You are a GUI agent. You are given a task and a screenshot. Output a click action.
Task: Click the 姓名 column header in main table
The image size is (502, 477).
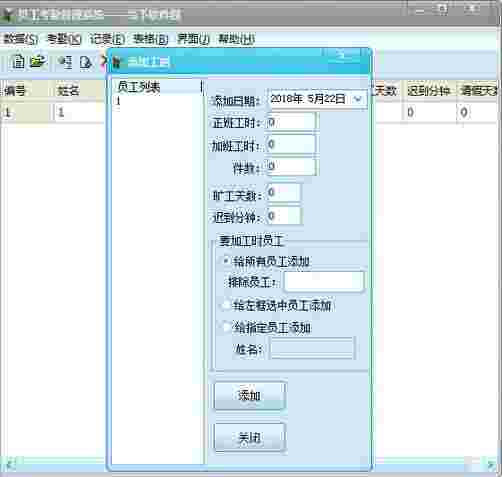point(80,91)
